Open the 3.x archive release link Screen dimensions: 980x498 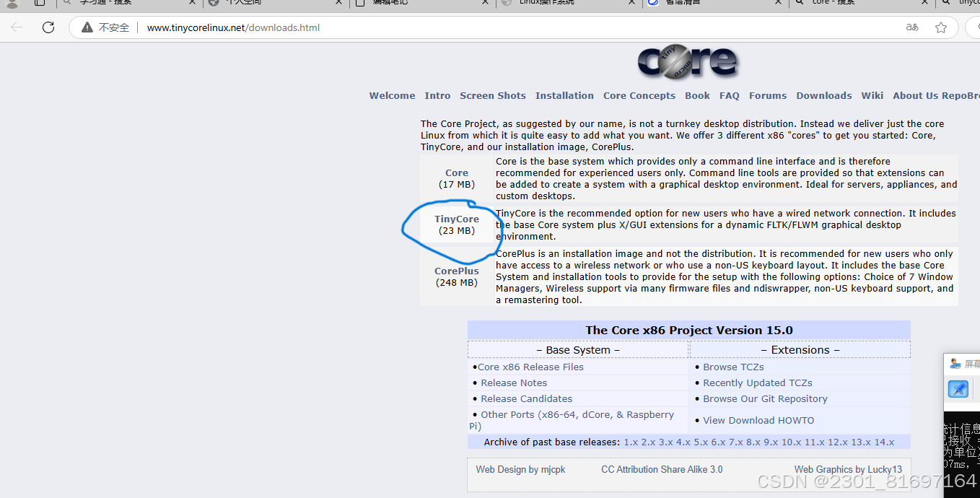665,442
